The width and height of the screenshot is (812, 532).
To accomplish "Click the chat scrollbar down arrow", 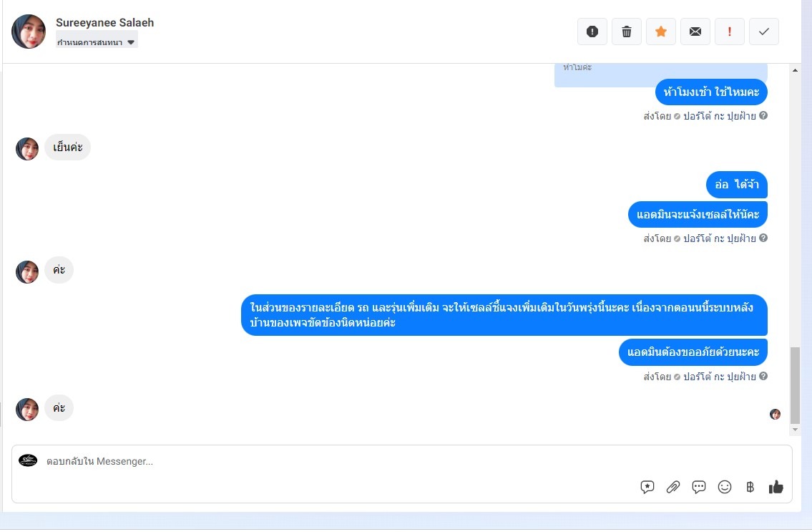I will pos(795,430).
